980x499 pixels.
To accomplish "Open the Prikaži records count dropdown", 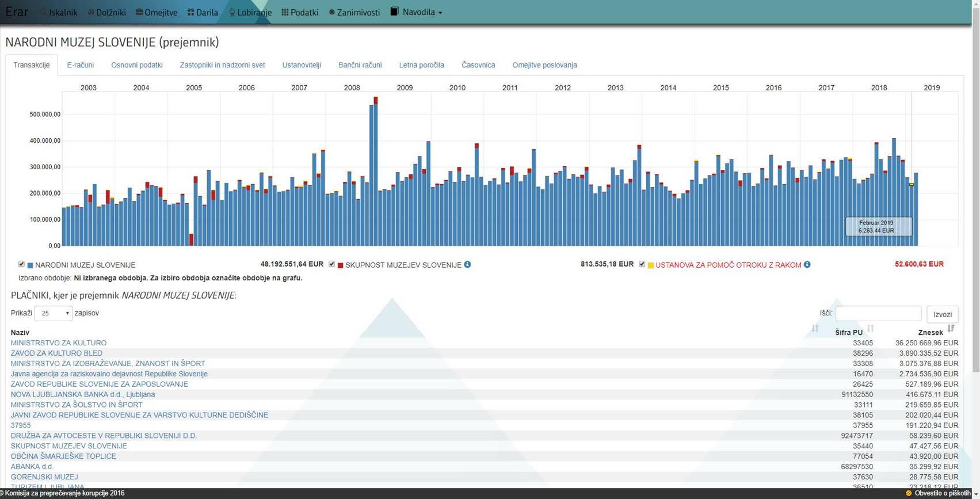I will click(x=54, y=313).
